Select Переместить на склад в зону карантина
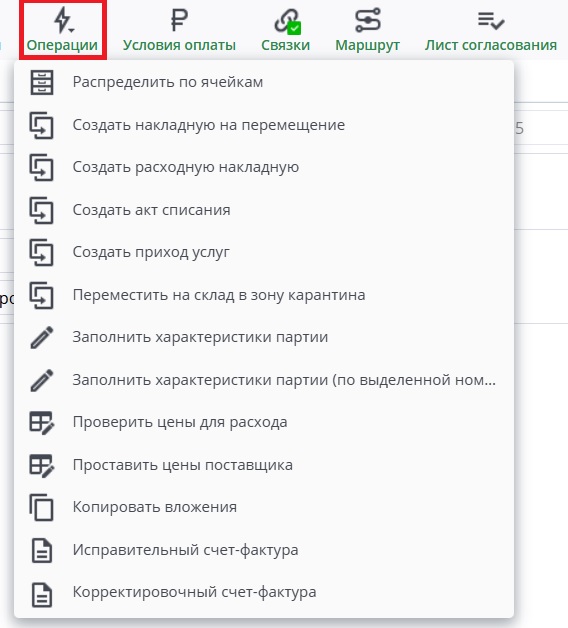 (264, 296)
